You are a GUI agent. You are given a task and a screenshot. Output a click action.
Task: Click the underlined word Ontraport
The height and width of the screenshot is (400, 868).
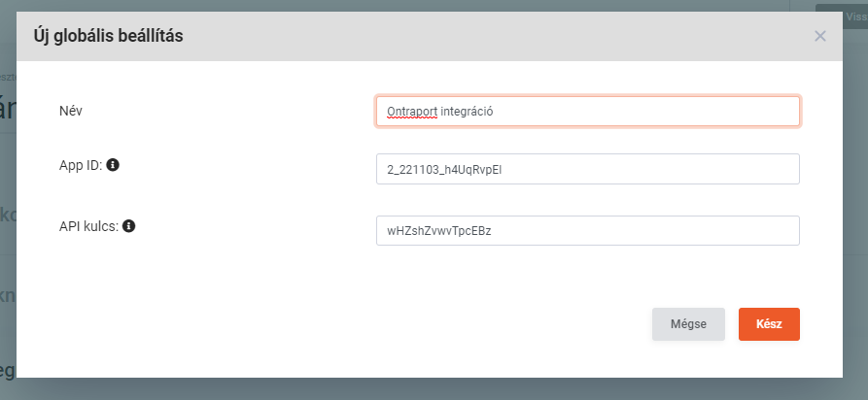(411, 112)
